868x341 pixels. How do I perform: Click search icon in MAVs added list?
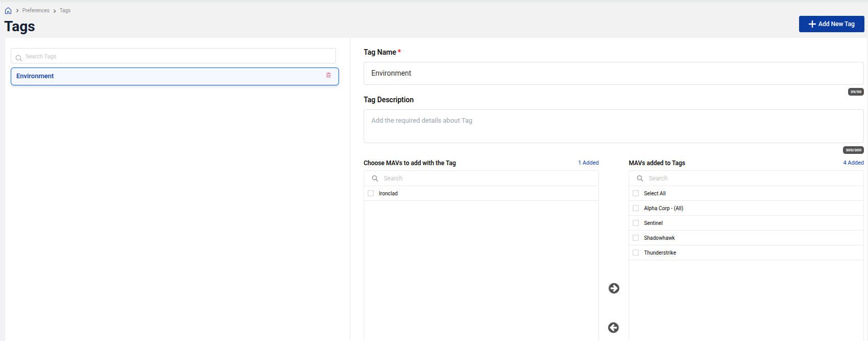click(640, 178)
